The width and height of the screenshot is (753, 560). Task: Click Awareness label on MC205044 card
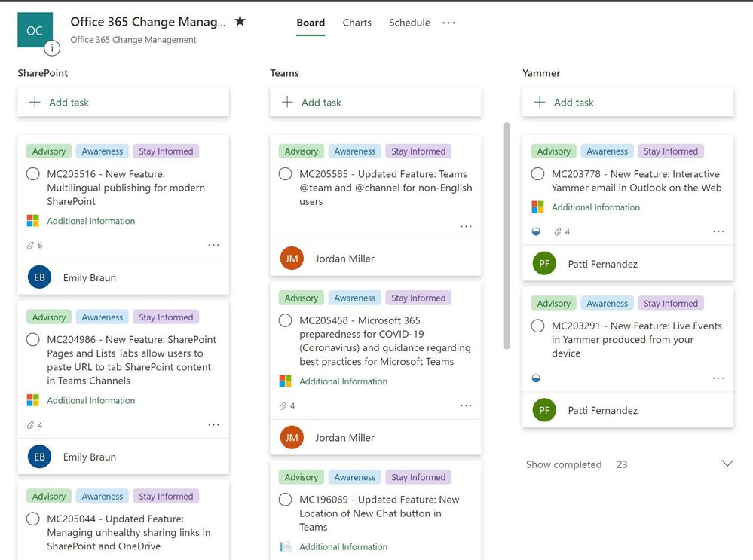pyautogui.click(x=103, y=496)
